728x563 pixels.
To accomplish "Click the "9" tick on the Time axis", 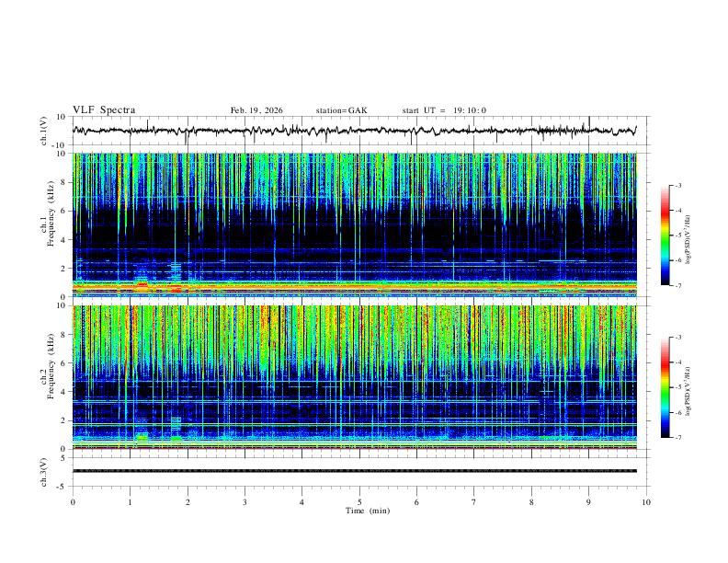I will [x=588, y=502].
